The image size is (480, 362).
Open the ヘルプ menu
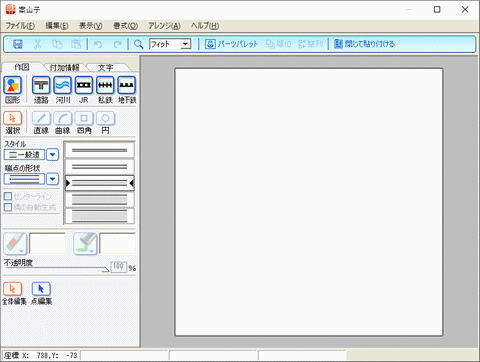click(x=205, y=26)
